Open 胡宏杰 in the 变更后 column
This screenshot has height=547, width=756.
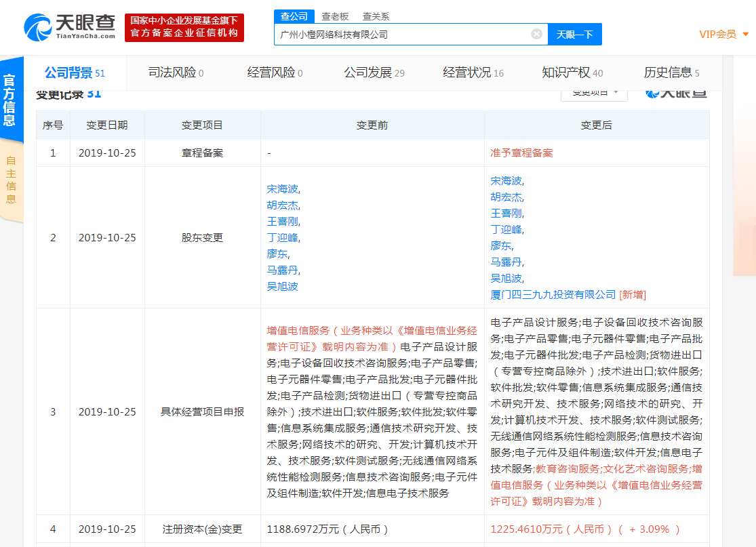506,197
